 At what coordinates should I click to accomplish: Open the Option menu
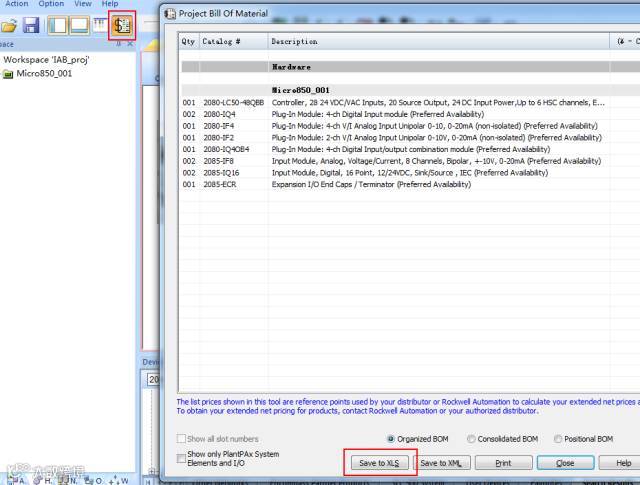pyautogui.click(x=51, y=4)
